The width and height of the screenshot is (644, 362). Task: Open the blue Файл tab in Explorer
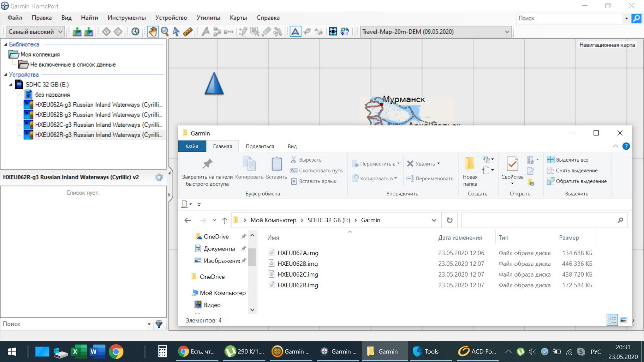tap(192, 146)
